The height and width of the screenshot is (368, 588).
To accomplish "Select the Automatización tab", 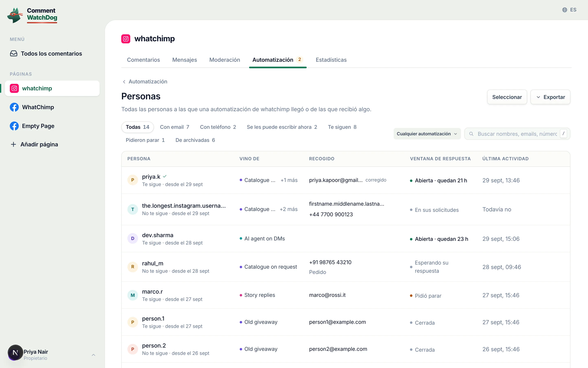I will coord(278,60).
